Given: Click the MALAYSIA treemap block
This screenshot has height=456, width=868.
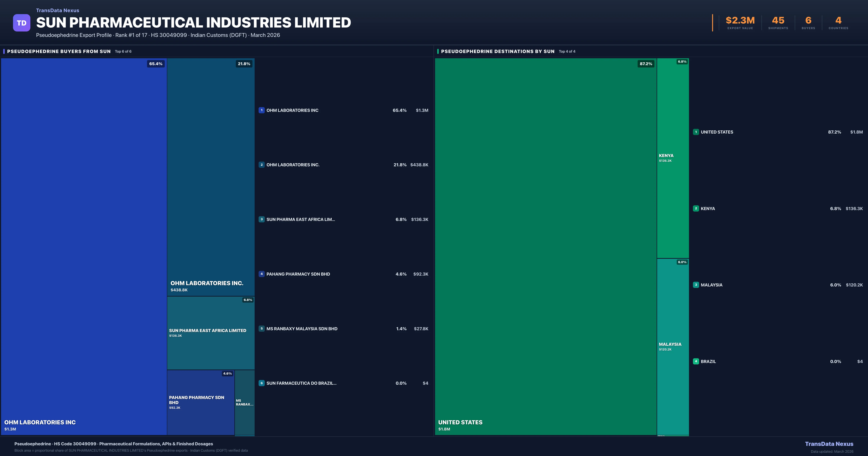Looking at the screenshot, I should click(673, 346).
